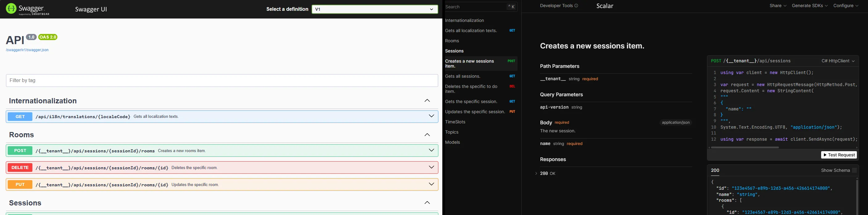
Task: Select TimeSlots in the Scalar sidebar
Action: tap(455, 122)
